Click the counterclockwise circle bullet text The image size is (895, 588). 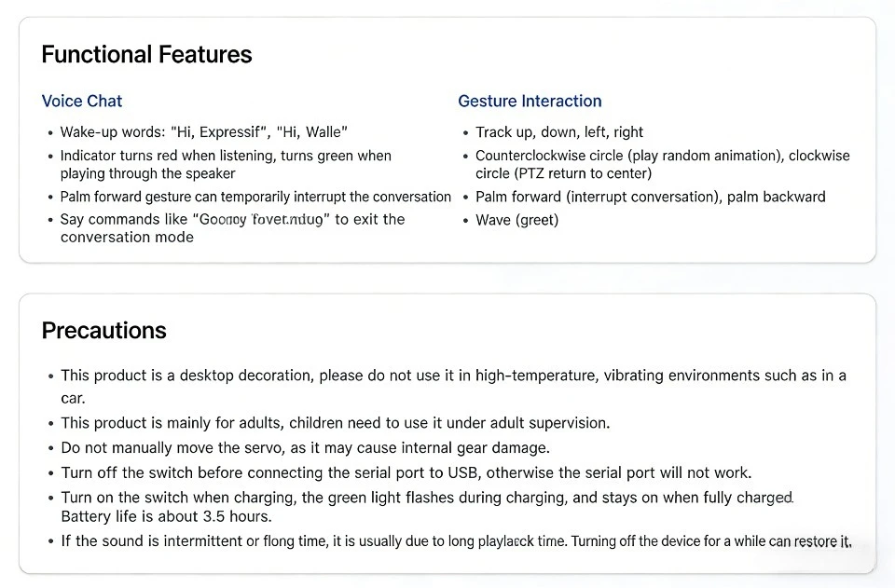click(x=663, y=164)
